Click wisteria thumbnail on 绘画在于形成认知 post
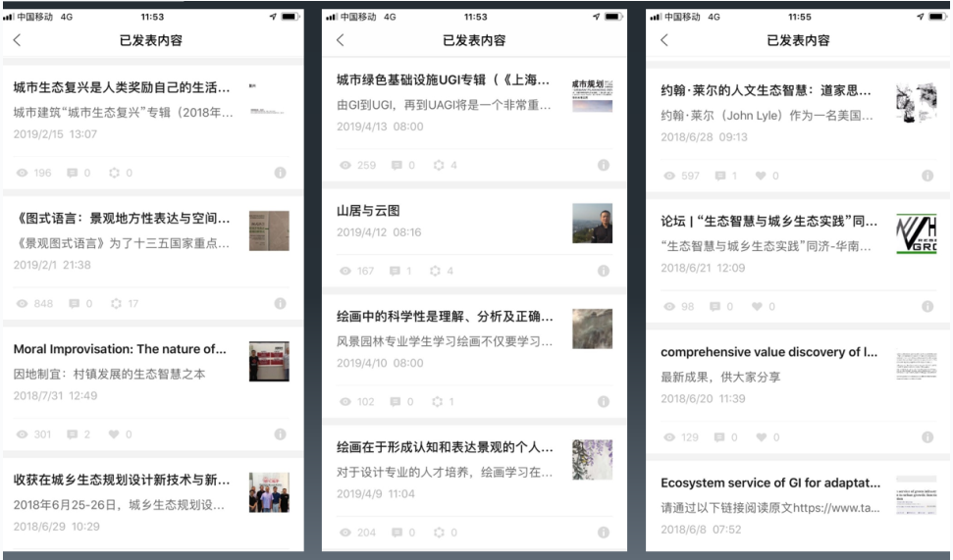This screenshot has height=560, width=953. coord(593,460)
